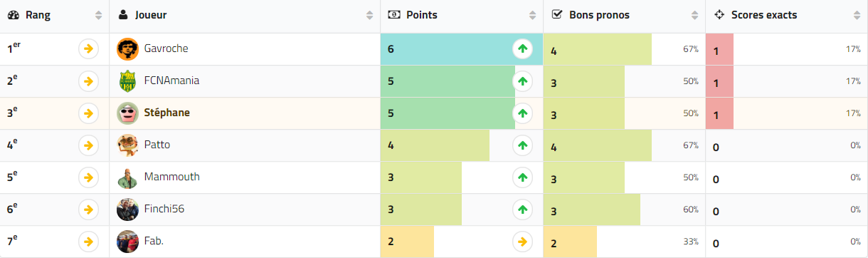
Task: Sort by the Rang column arrows
Action: click(98, 15)
